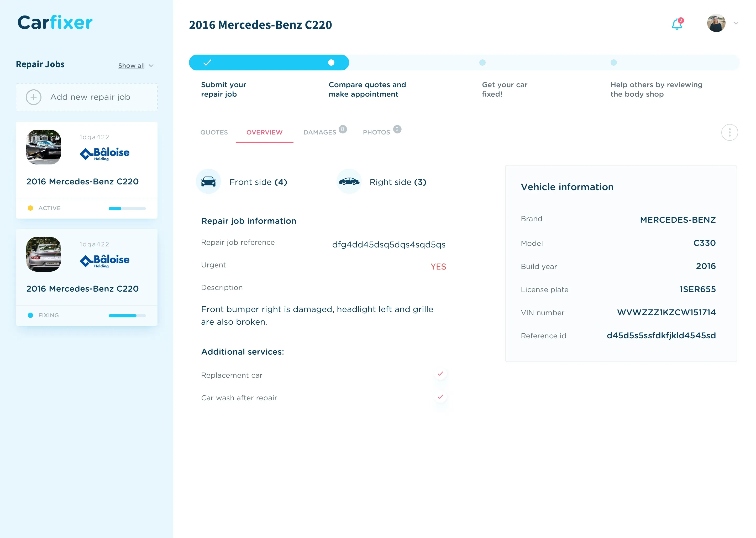Open the notifications bell icon
This screenshot has width=756, height=538.
pyautogui.click(x=677, y=24)
